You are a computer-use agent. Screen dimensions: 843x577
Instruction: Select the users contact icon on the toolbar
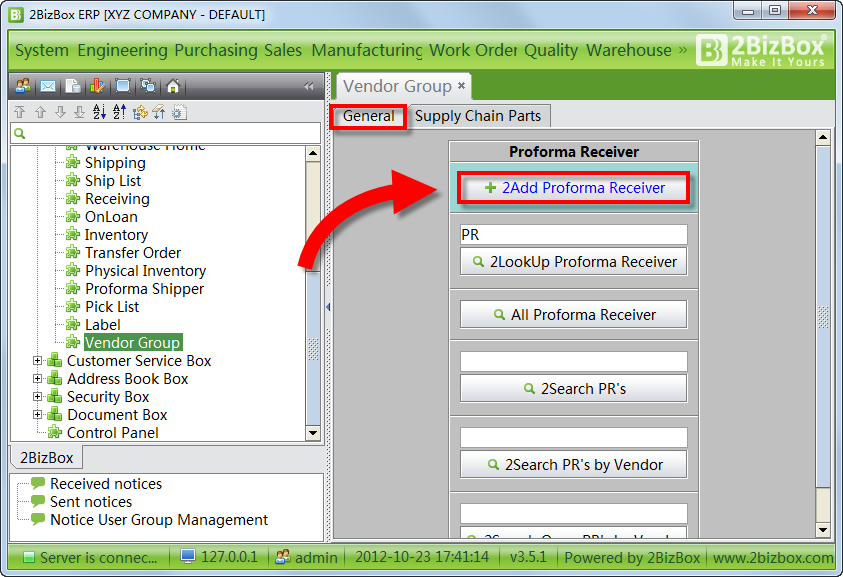(22, 87)
